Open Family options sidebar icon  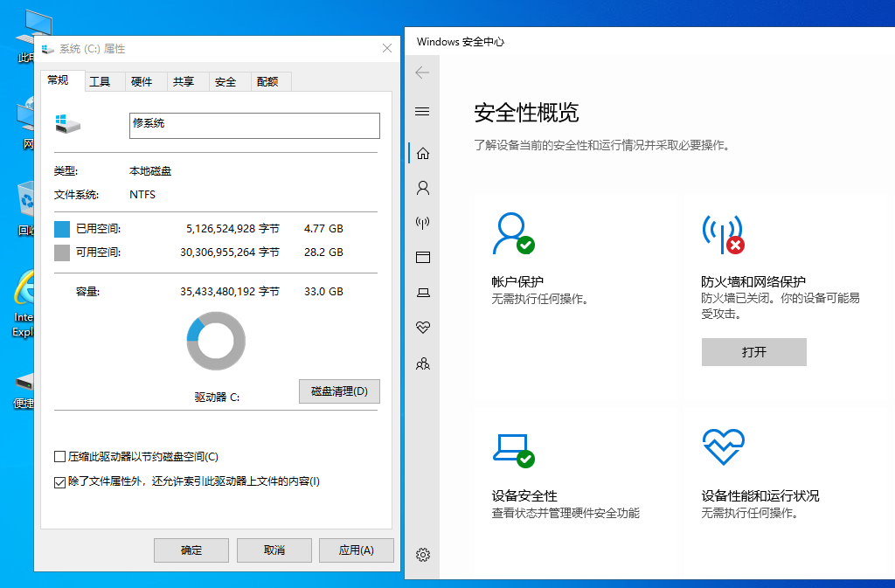coord(423,363)
